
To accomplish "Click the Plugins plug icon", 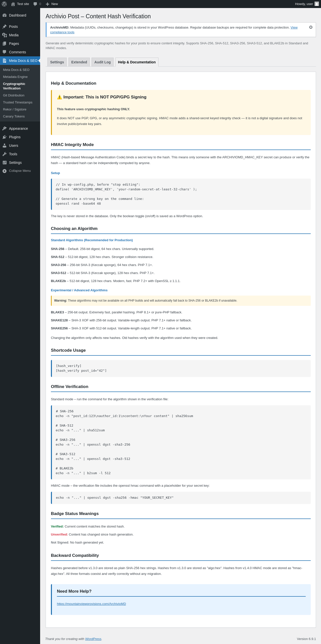I will [5, 137].
